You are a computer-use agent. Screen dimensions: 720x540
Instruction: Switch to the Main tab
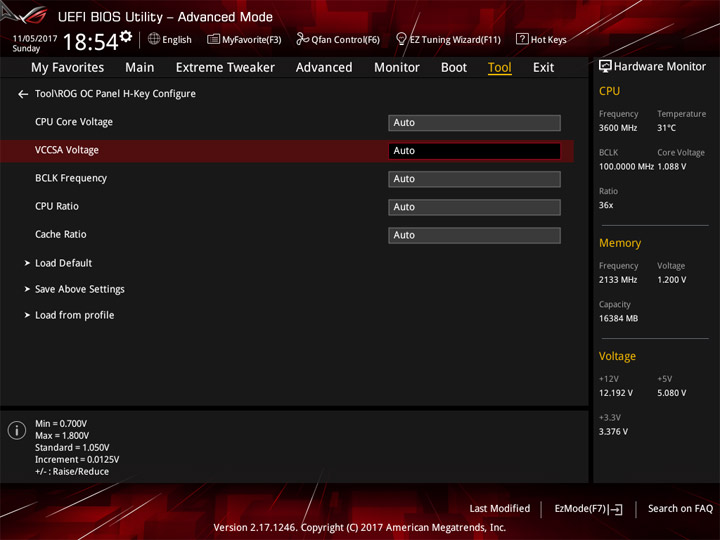pos(140,68)
